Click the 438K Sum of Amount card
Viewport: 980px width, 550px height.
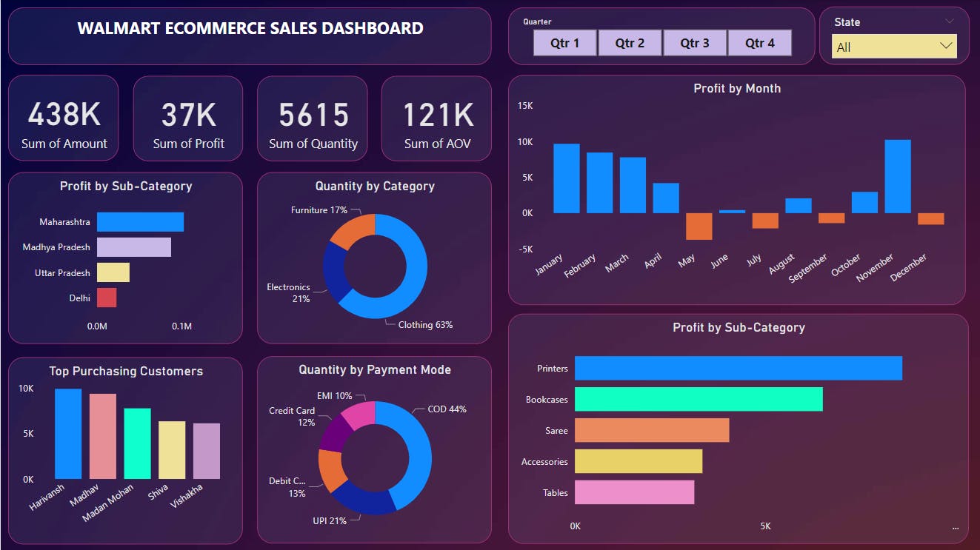pyautogui.click(x=64, y=118)
